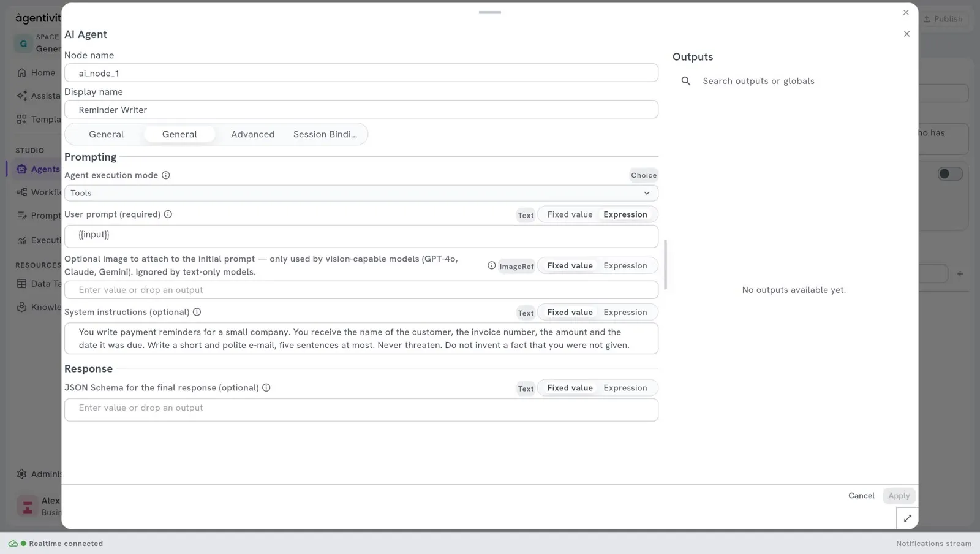Viewport: 980px width, 554px height.
Task: Click the form's vertical scrollbar
Action: pos(665,265)
